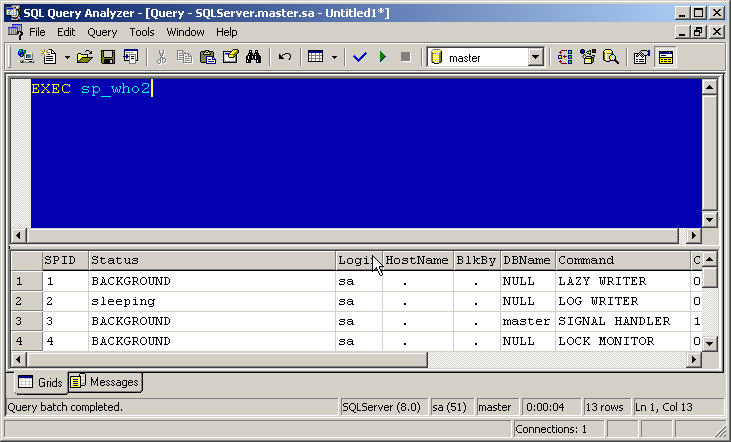Restore the inner query document window
The height and width of the screenshot is (442, 731).
699,32
